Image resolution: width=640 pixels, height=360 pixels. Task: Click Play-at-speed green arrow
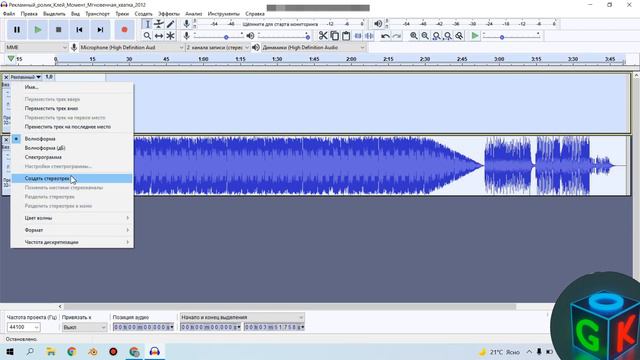point(474,36)
